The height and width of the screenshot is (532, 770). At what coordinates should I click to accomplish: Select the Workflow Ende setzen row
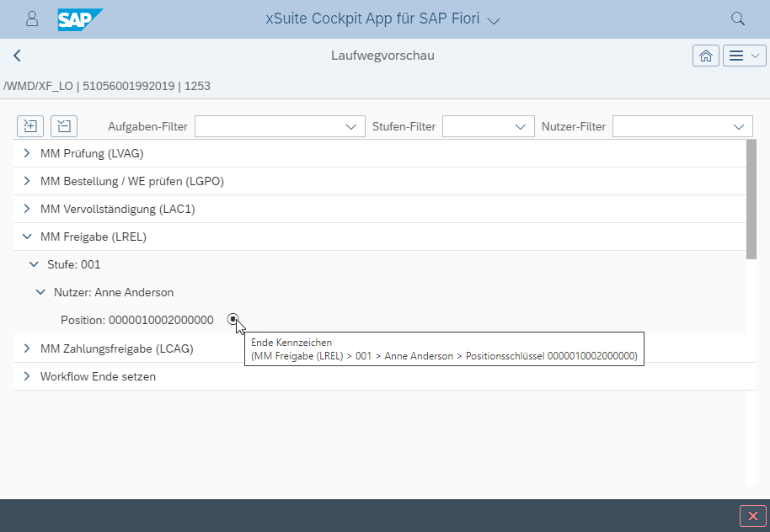point(98,376)
